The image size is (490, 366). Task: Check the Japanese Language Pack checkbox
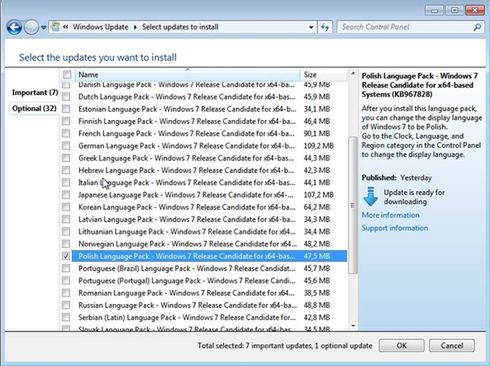(66, 195)
